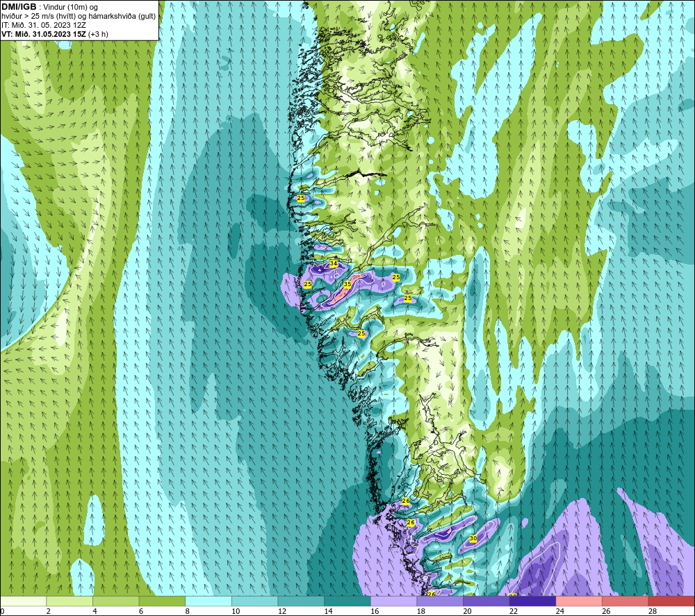Click the yellow 35 gust label
Image resolution: width=695 pixels, height=616 pixels.
(x=347, y=284)
